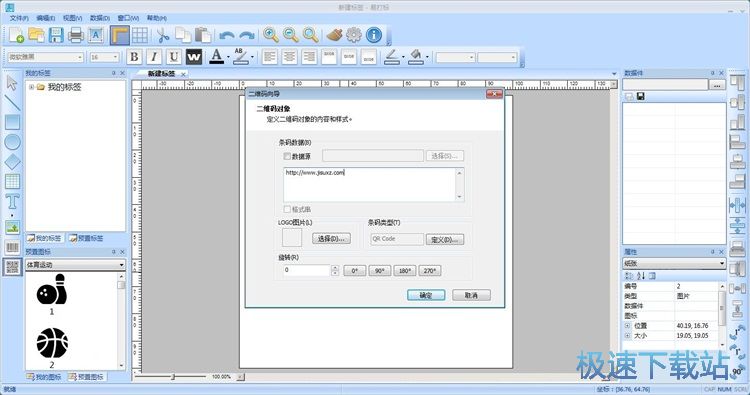Open the 体育运动 icon category dropdown
Screen dimensions: 750x395
121,264
